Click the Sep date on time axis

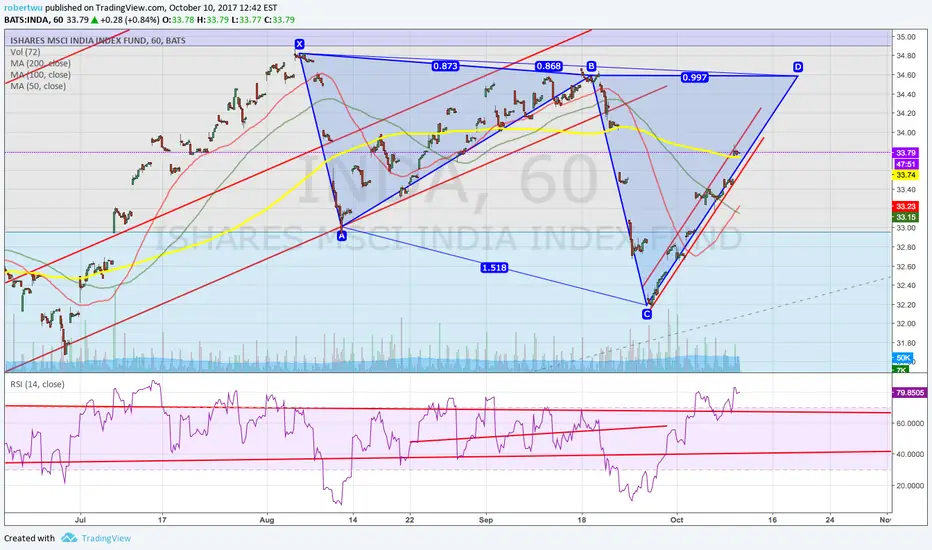[486, 520]
